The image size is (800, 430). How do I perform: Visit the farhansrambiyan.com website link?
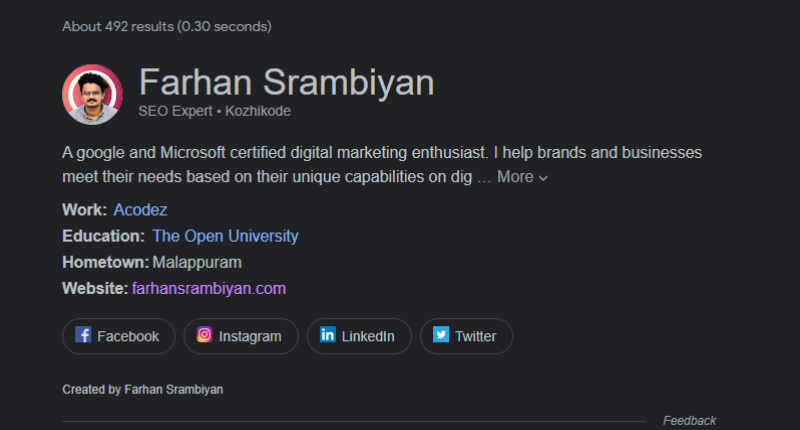coord(208,288)
